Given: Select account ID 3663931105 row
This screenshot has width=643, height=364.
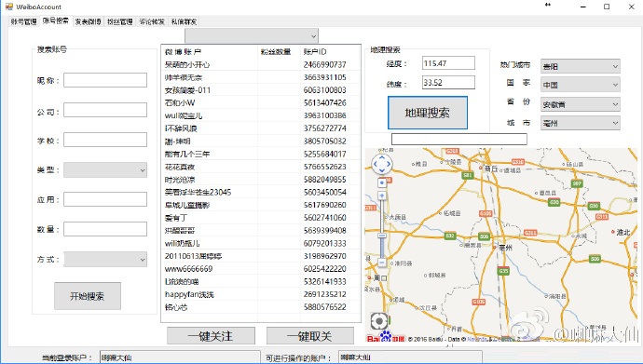Looking at the screenshot, I should (261, 77).
